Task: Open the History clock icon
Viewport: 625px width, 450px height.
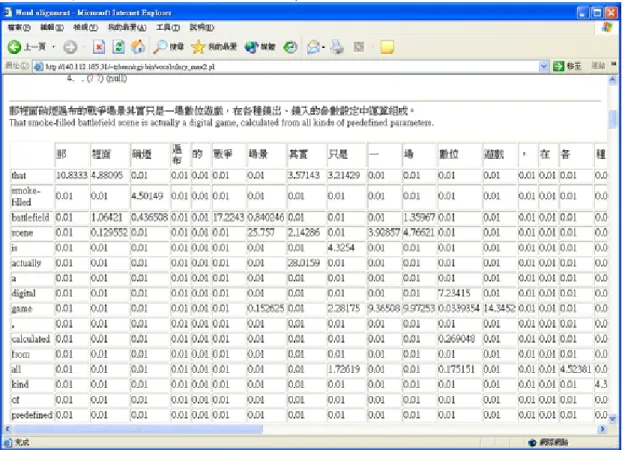Action: [x=290, y=47]
